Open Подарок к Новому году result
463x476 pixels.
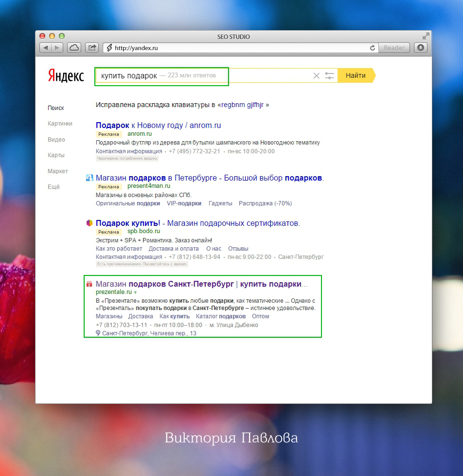pyautogui.click(x=159, y=126)
